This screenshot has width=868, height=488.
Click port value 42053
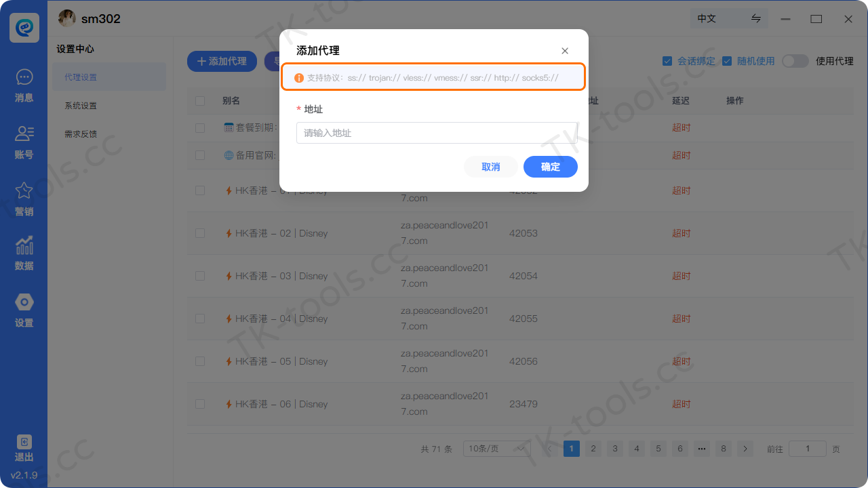click(x=524, y=233)
